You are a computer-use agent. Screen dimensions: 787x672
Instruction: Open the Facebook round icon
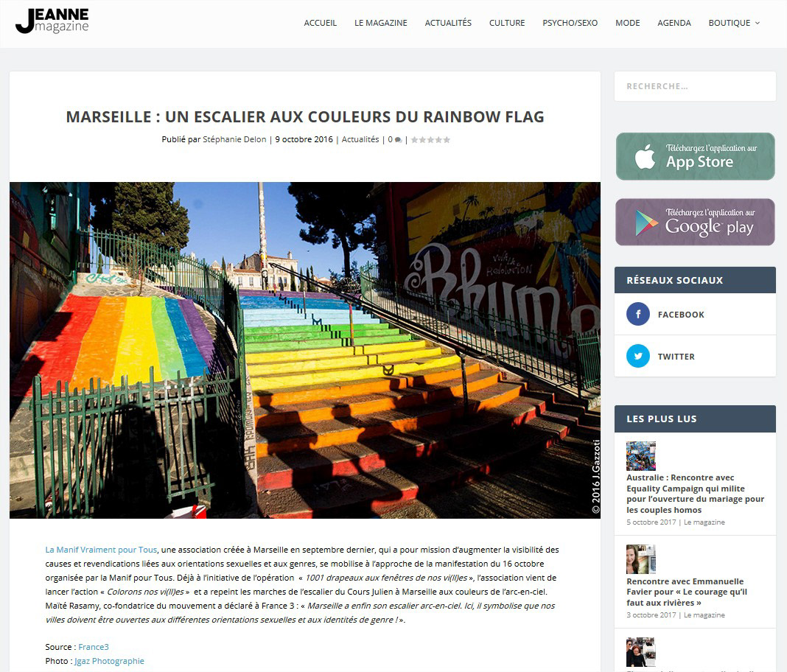coord(638,314)
